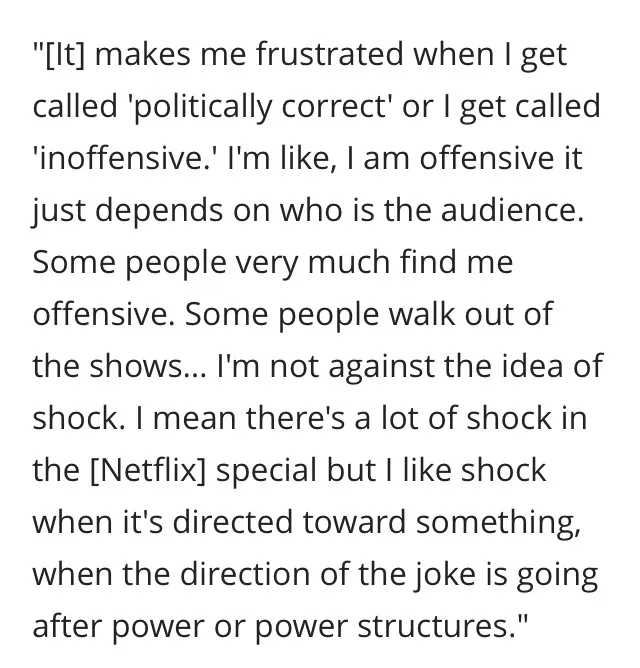
Task: Click the word "mean"
Action: tap(194, 418)
